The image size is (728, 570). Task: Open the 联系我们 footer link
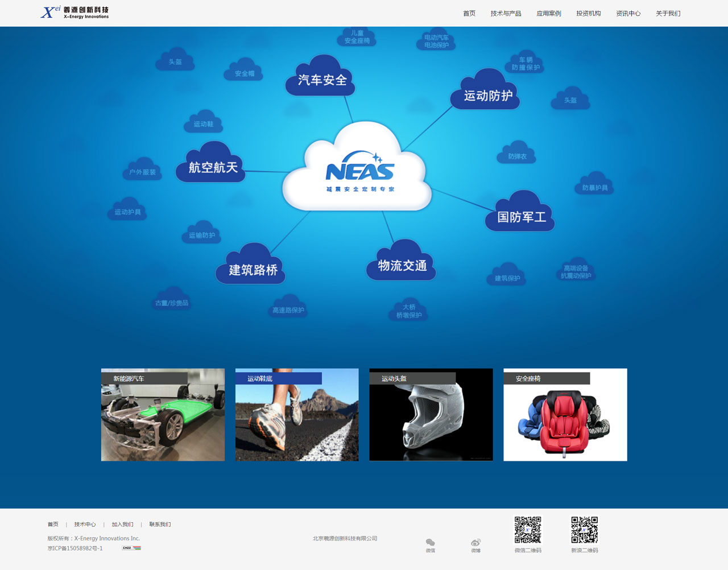[160, 524]
